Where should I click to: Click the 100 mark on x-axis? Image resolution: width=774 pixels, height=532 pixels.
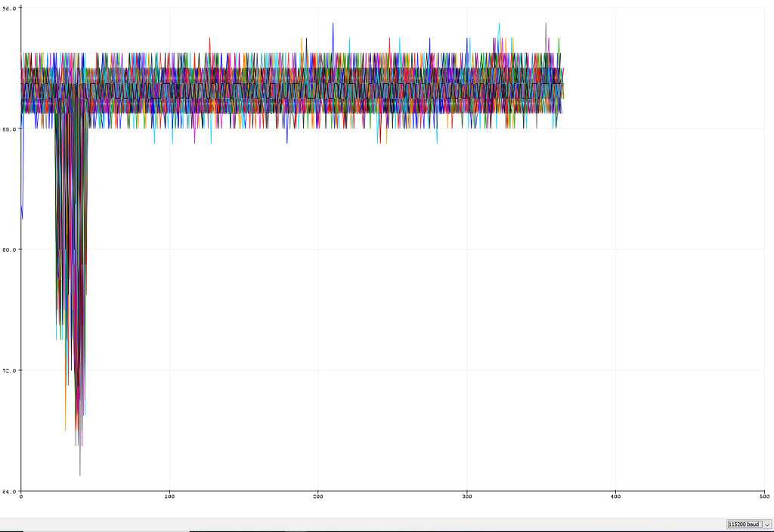point(170,497)
